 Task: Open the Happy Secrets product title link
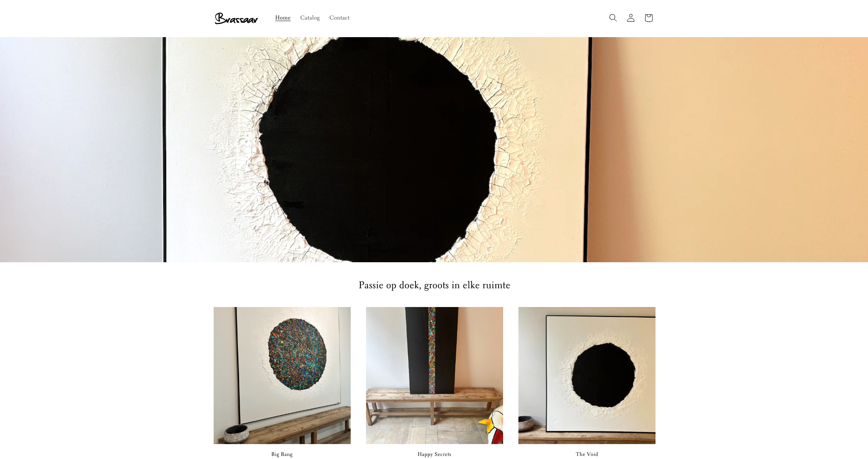pyautogui.click(x=434, y=454)
